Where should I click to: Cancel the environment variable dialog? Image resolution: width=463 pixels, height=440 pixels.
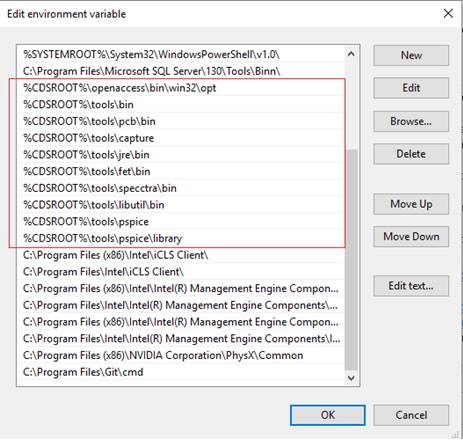[x=411, y=415]
